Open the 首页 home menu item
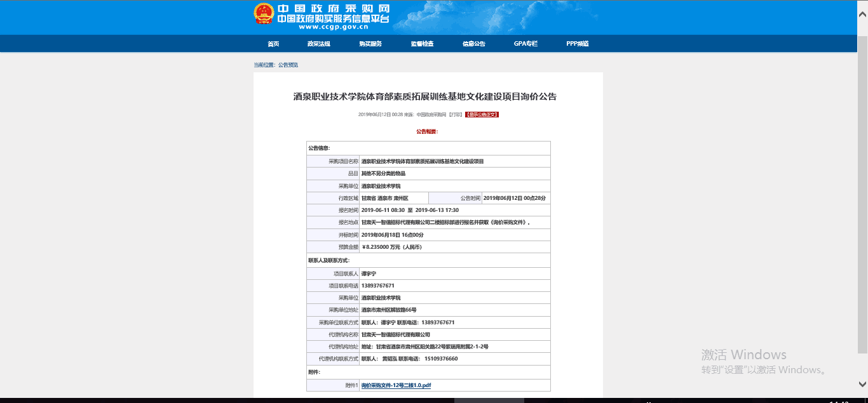 (x=273, y=44)
